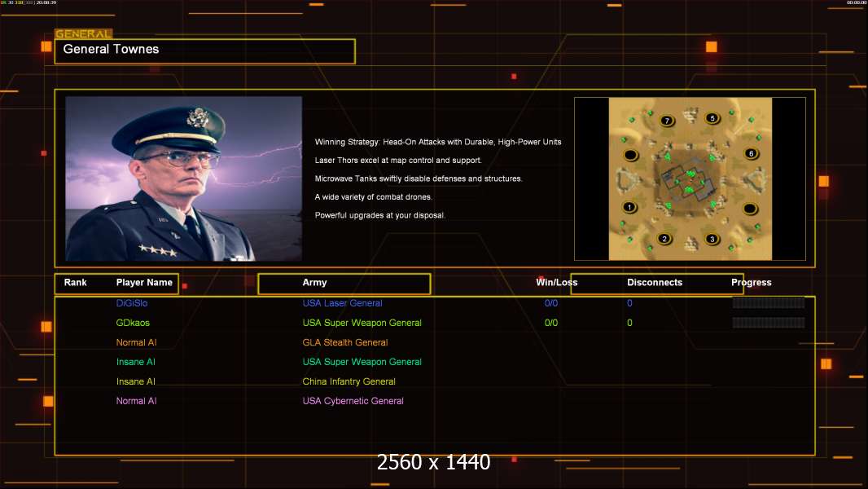Click DiGiSlo's disconnects count 0
868x489 pixels.
(629, 303)
